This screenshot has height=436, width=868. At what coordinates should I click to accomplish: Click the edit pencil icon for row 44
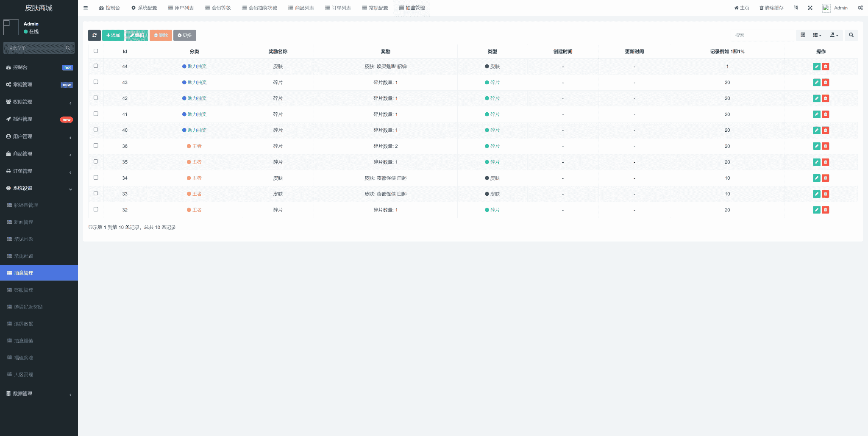click(816, 67)
